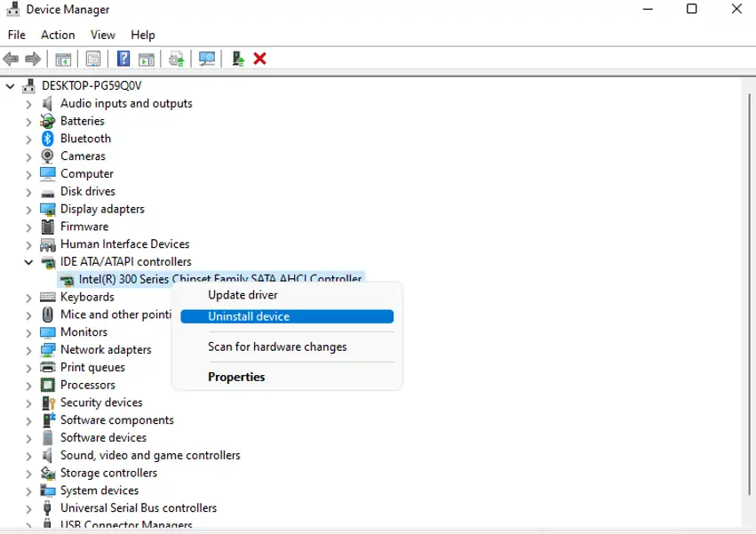Click the Cameras webcam icon
Screen dimensions: 756x534
click(x=47, y=155)
